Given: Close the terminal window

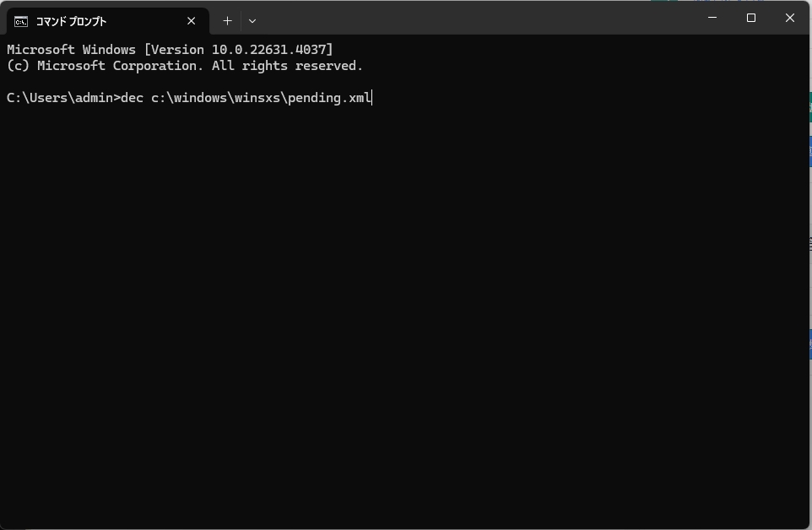Looking at the screenshot, I should coord(790,18).
